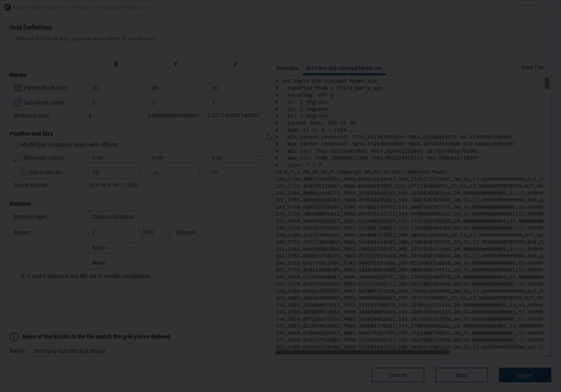Click the red warning icon near the grid mismatch message

coord(14,337)
